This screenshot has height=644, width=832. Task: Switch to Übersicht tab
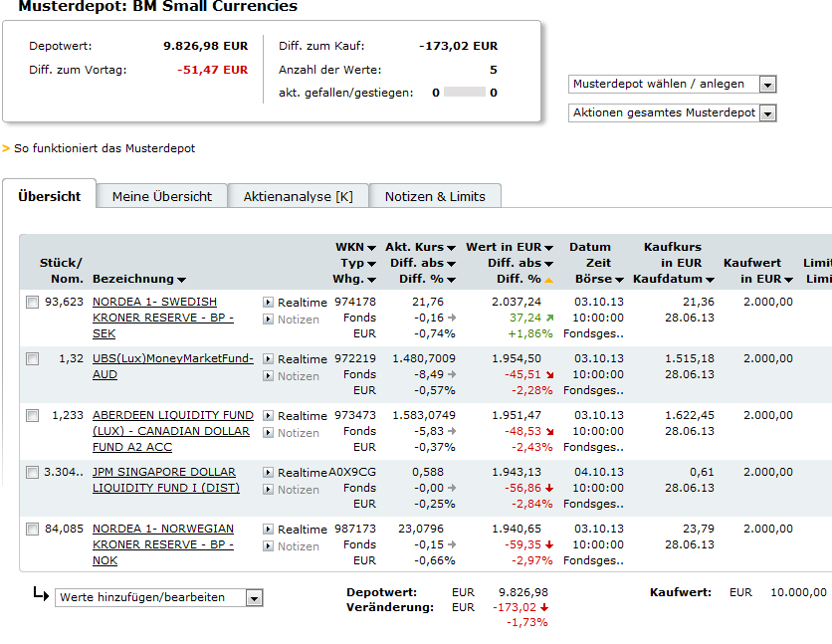tap(50, 196)
